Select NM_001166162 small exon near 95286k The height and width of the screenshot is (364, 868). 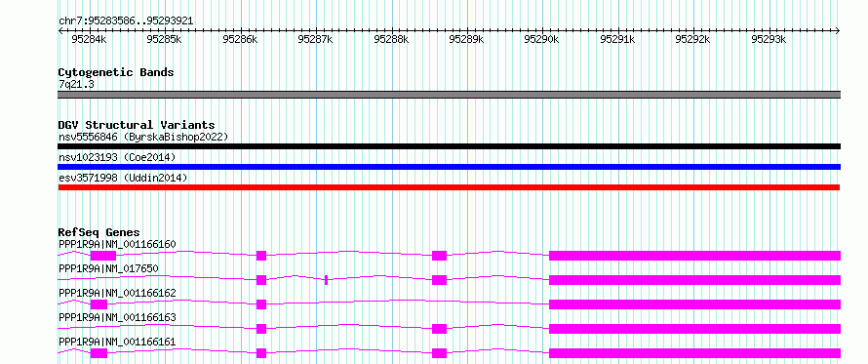(261, 304)
